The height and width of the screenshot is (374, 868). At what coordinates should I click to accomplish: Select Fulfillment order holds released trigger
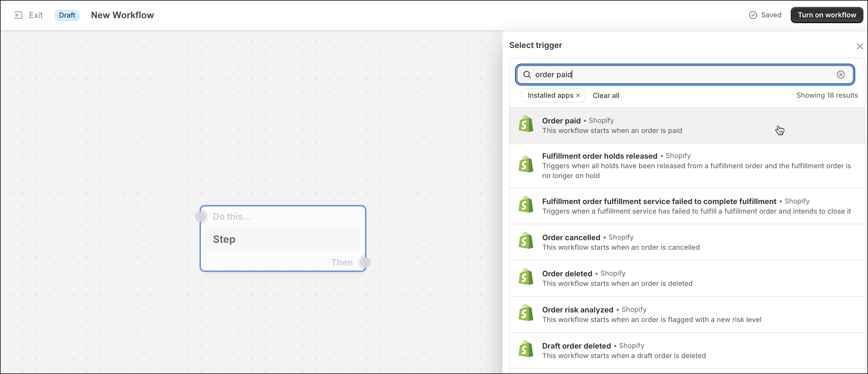tap(687, 166)
